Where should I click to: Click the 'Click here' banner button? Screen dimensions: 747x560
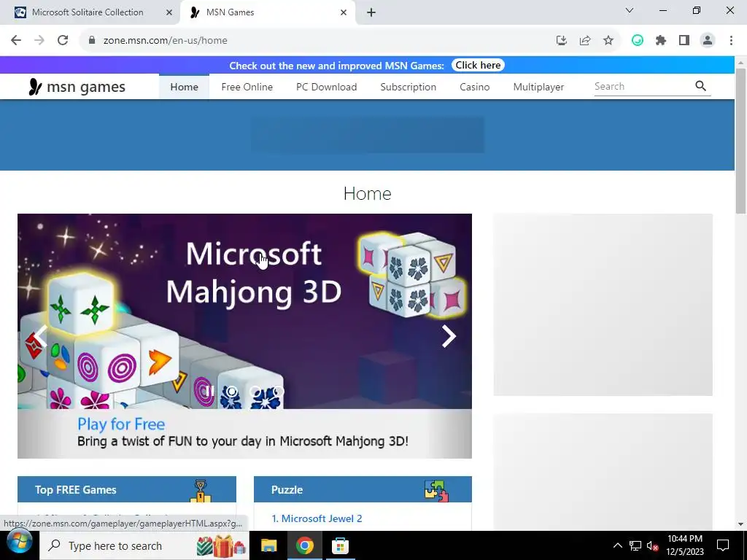[478, 65]
